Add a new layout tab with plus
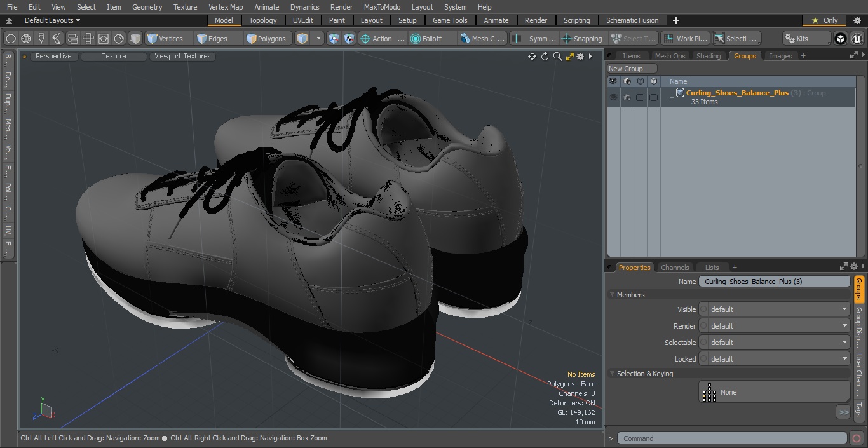 [x=675, y=20]
